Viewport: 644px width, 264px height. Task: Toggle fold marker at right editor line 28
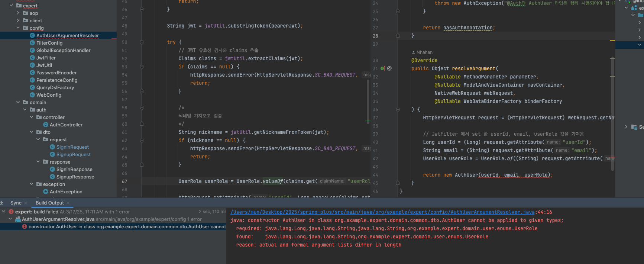[x=398, y=36]
